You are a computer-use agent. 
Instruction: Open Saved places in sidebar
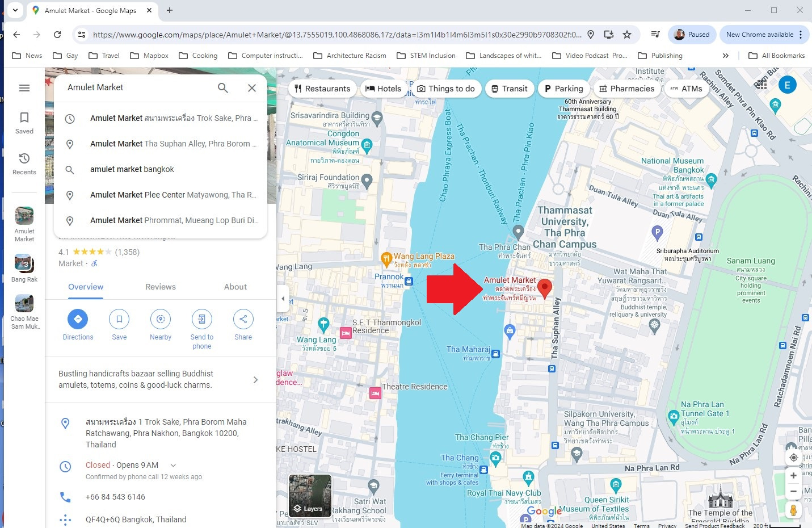24,123
